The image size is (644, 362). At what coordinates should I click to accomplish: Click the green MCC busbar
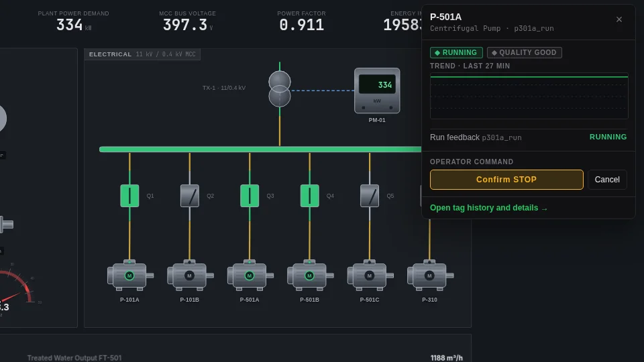[x=260, y=149]
